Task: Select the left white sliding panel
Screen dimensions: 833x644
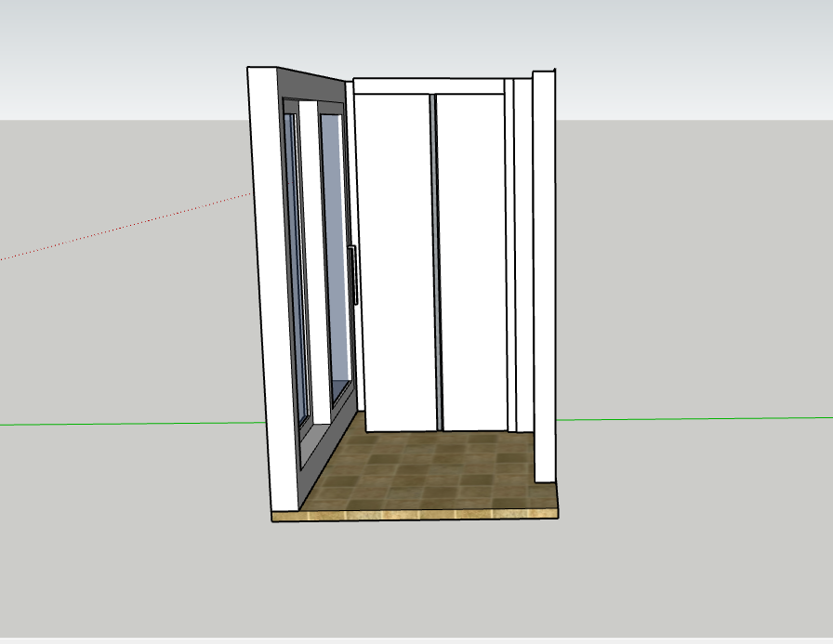Action: pos(396,263)
